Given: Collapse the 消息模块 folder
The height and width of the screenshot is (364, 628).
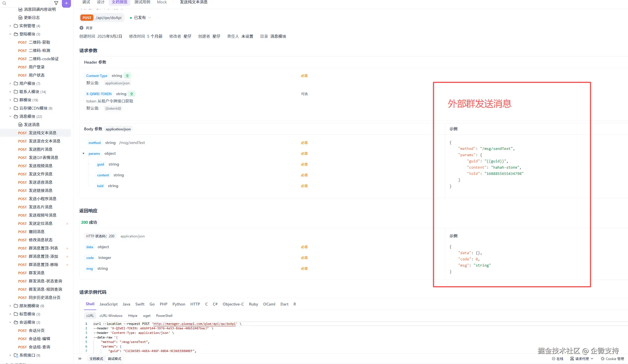Looking at the screenshot, I should point(10,116).
